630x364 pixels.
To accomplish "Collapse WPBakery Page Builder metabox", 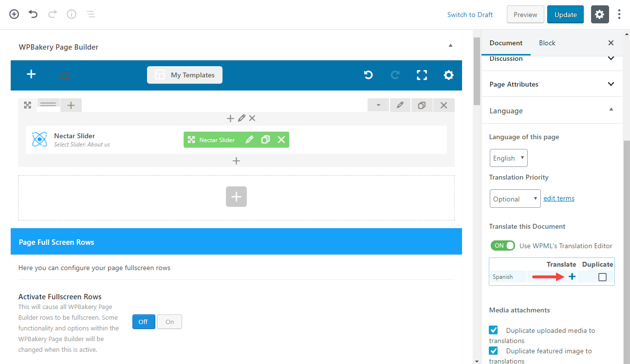I will pos(450,45).
